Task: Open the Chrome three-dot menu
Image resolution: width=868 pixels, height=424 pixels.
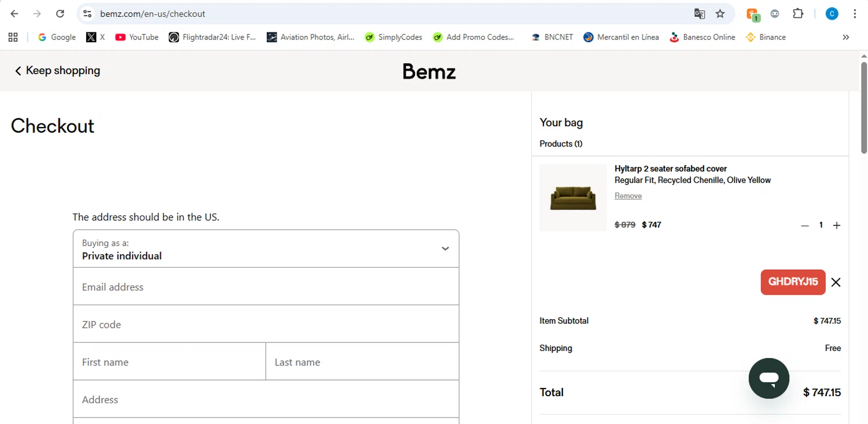Action: pyautogui.click(x=855, y=14)
